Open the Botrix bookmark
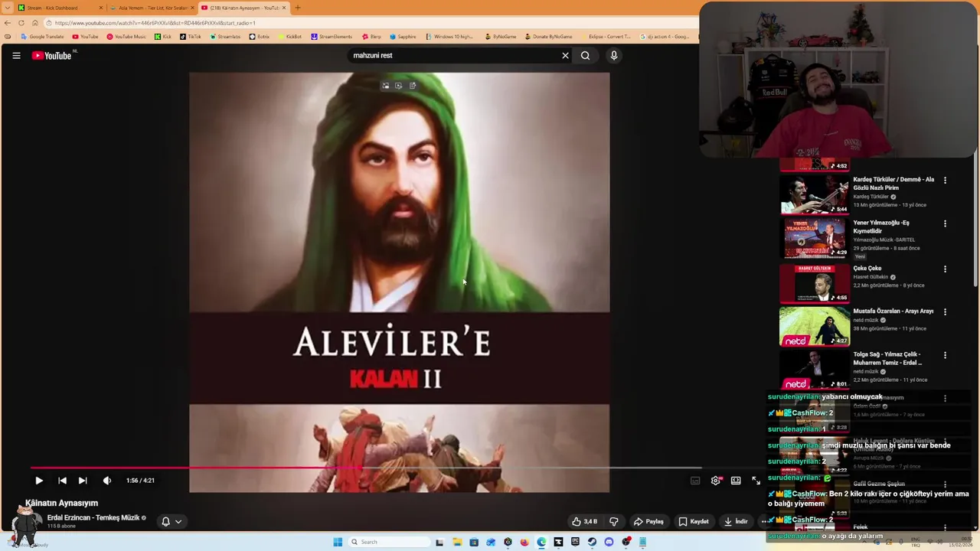The height and width of the screenshot is (551, 980). coord(260,37)
